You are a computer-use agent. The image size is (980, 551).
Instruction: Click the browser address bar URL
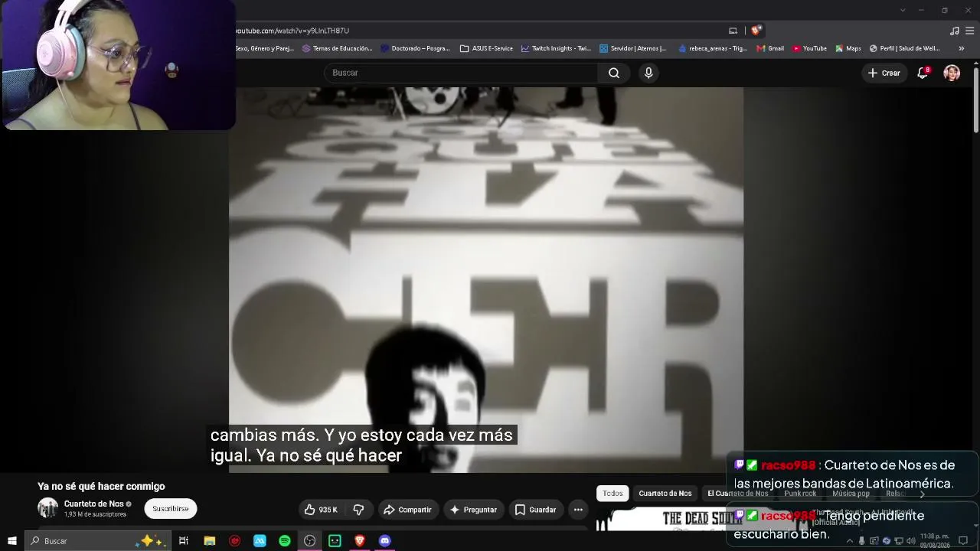pos(292,31)
